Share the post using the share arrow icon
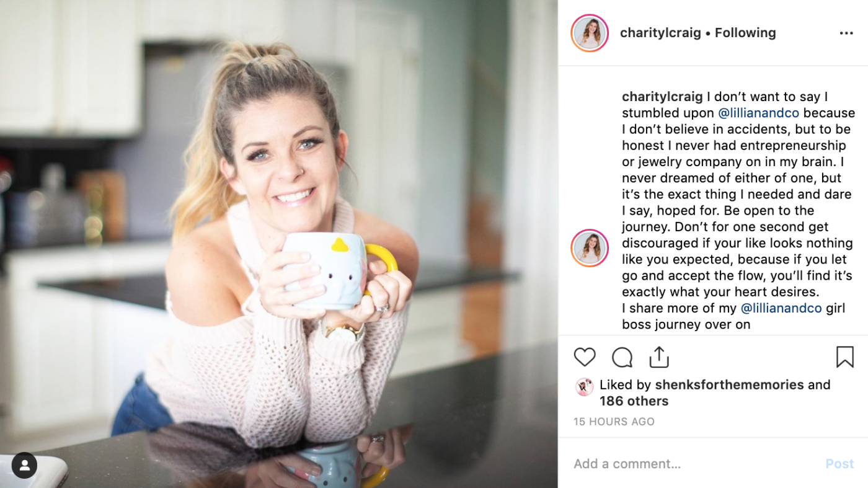Image resolution: width=868 pixels, height=488 pixels. click(658, 357)
